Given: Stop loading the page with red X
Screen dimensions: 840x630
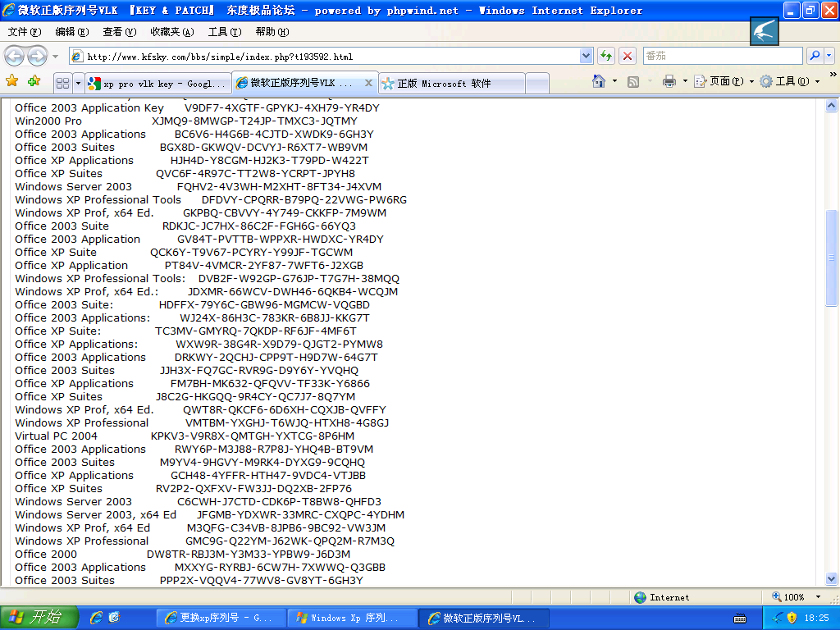Looking at the screenshot, I should (628, 56).
